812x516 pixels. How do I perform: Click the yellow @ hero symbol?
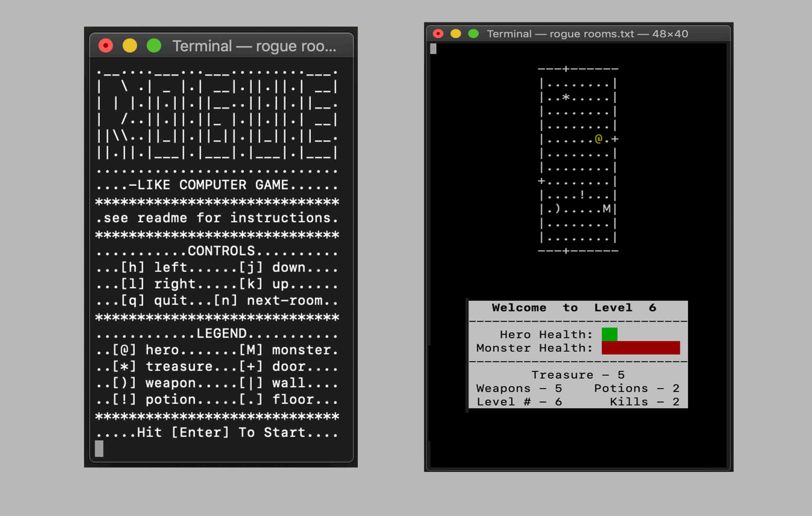click(x=599, y=139)
